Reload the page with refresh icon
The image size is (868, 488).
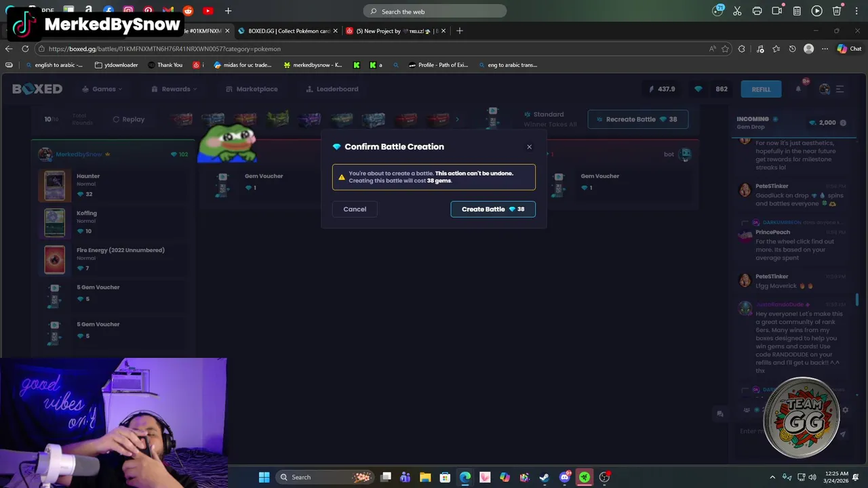click(25, 49)
